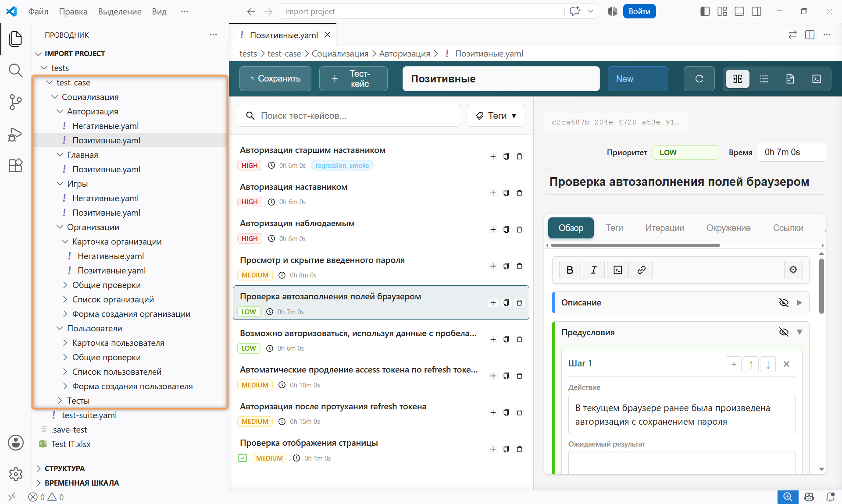
Task: Remove Шаг 1 with the X
Action: (x=786, y=364)
